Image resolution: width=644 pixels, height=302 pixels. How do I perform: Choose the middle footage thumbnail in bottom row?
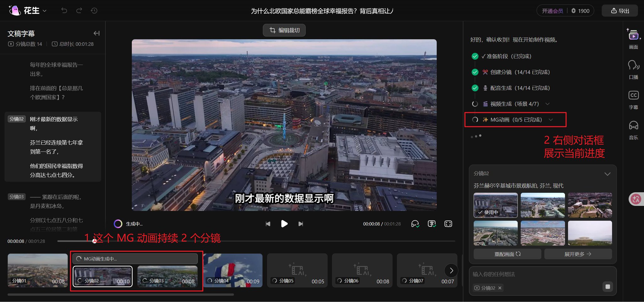click(543, 233)
